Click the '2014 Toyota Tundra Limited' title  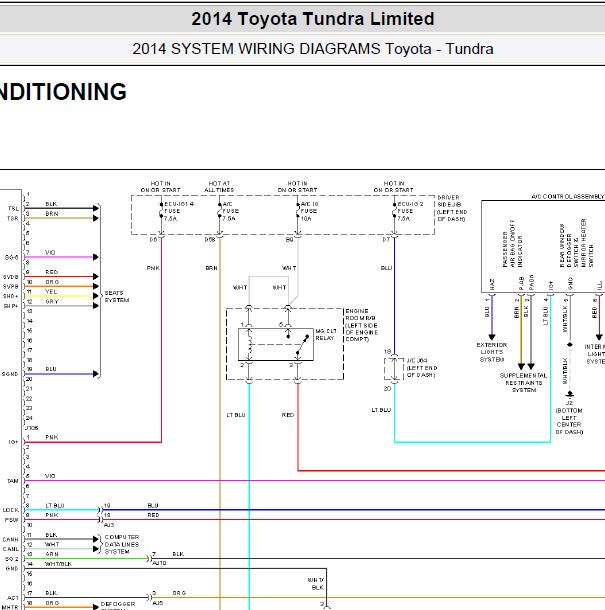click(x=313, y=19)
